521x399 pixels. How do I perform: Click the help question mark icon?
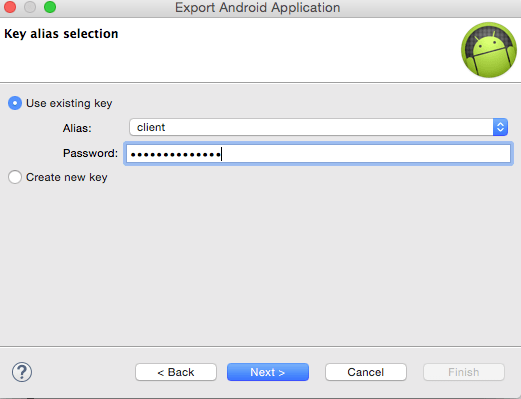pos(22,372)
